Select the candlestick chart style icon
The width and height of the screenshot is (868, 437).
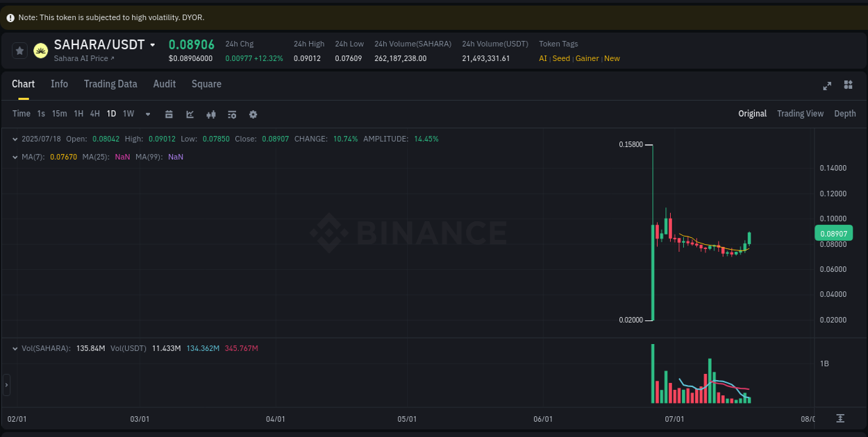click(x=211, y=114)
